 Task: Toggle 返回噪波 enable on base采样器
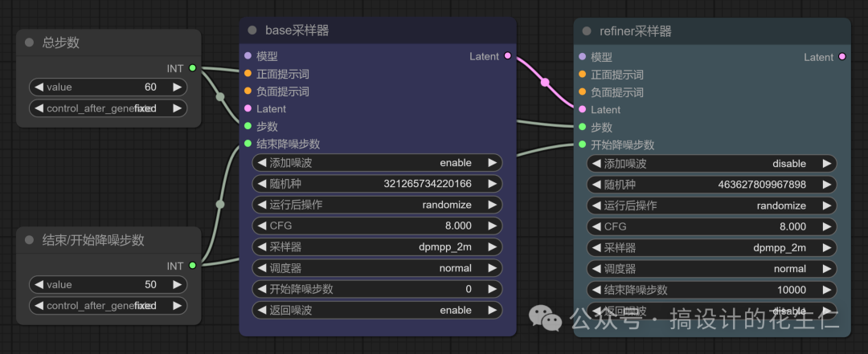377,311
